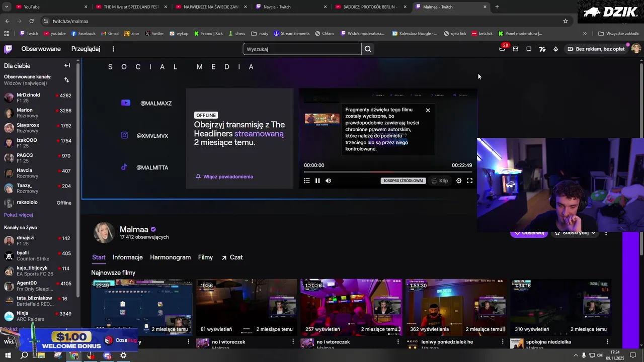Open the three-dot menu beside Przeglądaj
This screenshot has height=362, width=644.
point(113,49)
